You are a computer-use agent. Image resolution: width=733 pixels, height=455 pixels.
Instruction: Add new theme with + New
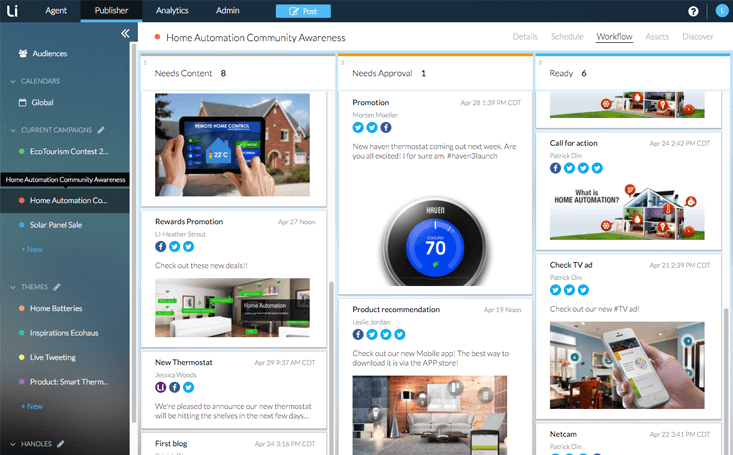pyautogui.click(x=32, y=406)
